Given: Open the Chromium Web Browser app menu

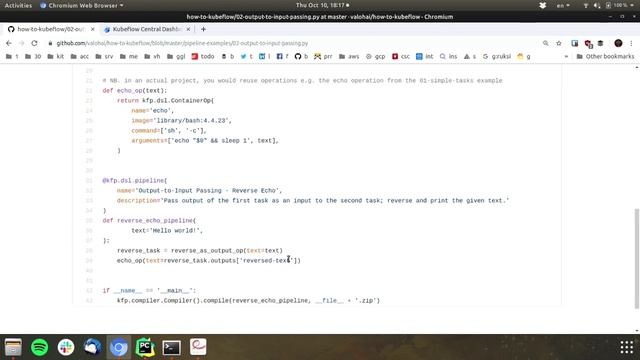Looking at the screenshot, I should pos(82,5).
